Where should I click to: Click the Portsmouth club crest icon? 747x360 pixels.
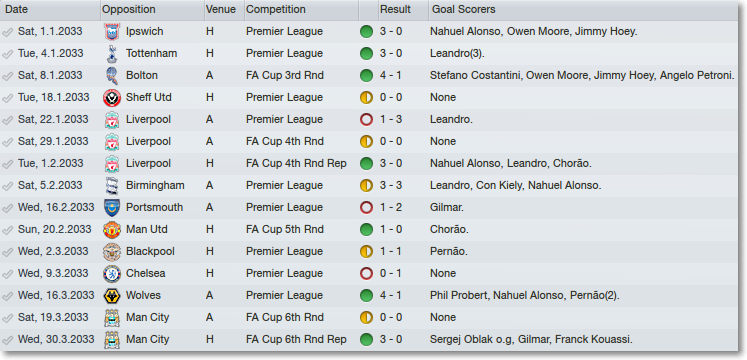tap(112, 208)
